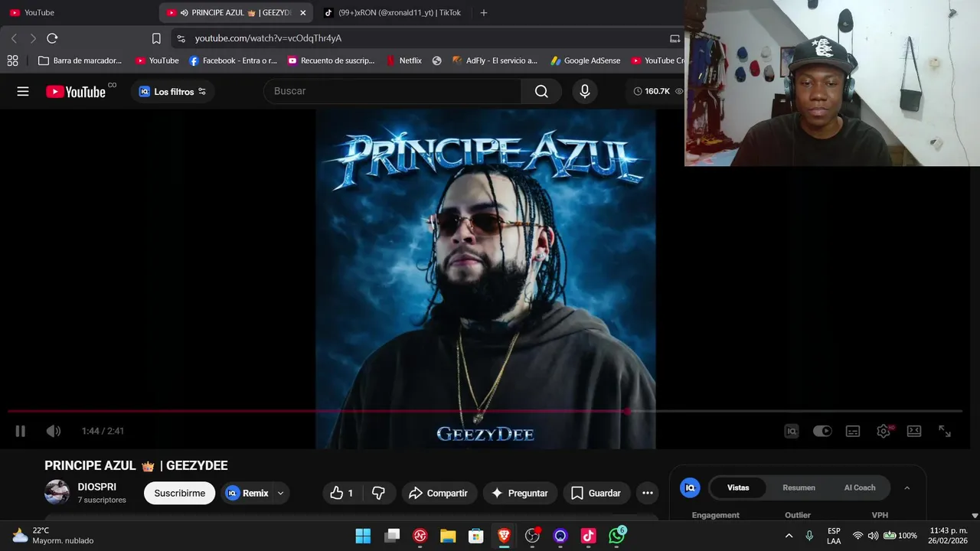Switch to the AI Coach tab

(860, 487)
